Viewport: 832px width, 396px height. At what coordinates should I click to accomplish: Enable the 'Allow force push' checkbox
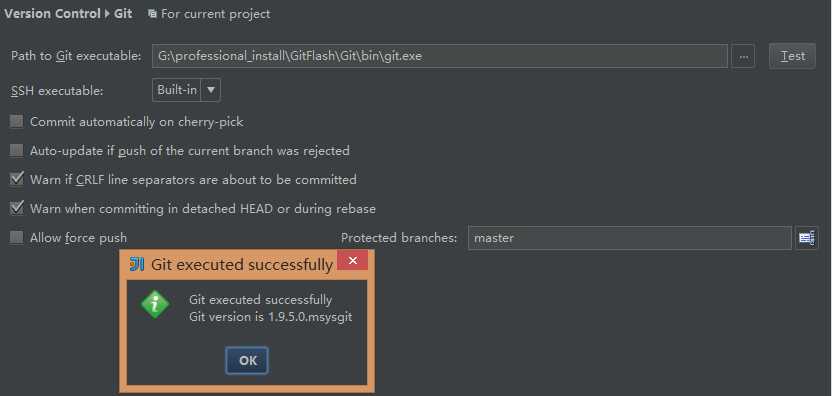tap(17, 237)
